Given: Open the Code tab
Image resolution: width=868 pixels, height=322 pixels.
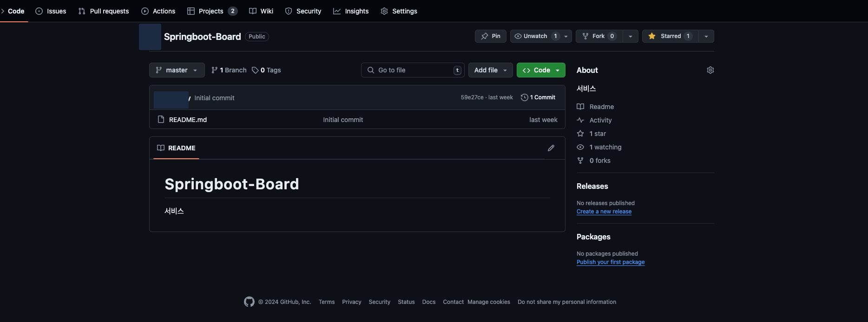Looking at the screenshot, I should click(13, 11).
